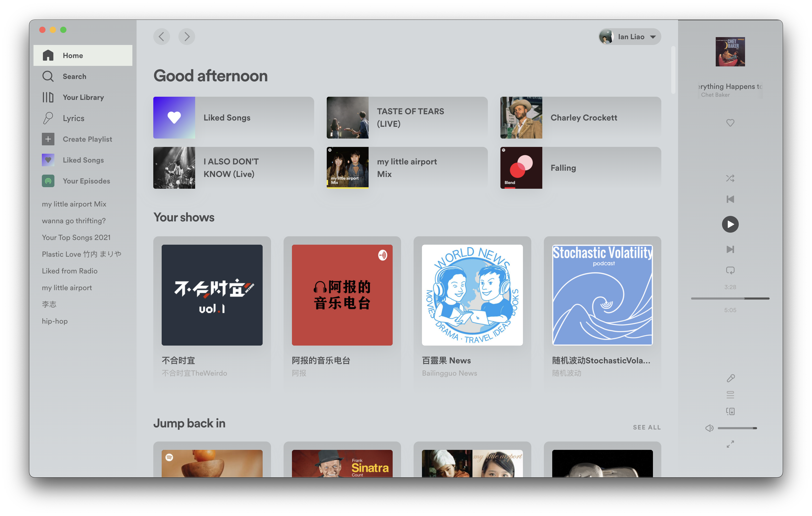Select Search in the sidebar
Image resolution: width=812 pixels, height=516 pixels.
(x=74, y=77)
